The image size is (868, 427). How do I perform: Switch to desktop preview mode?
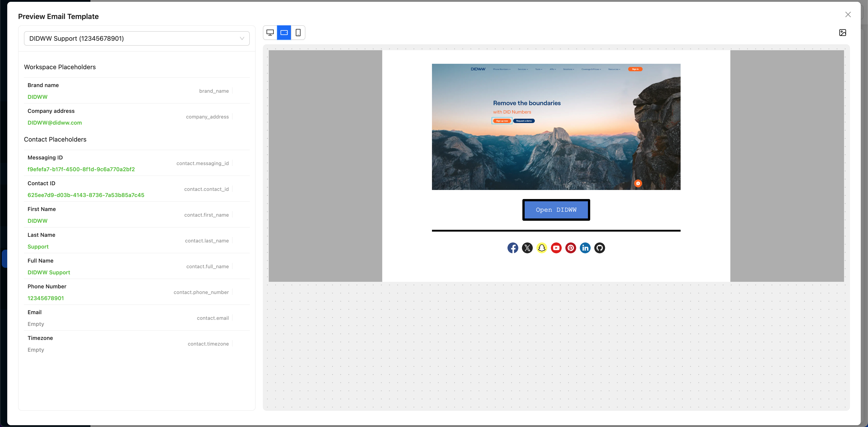tap(270, 33)
